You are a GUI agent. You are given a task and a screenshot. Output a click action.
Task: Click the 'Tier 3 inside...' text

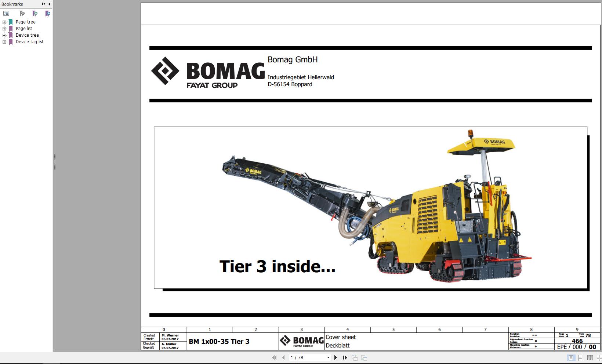pos(277,266)
